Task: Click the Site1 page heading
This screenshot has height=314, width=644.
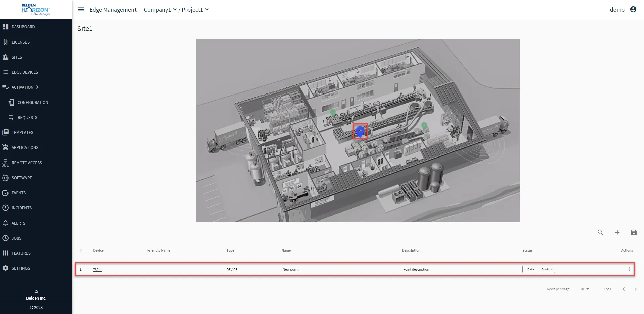Action: pos(85,29)
